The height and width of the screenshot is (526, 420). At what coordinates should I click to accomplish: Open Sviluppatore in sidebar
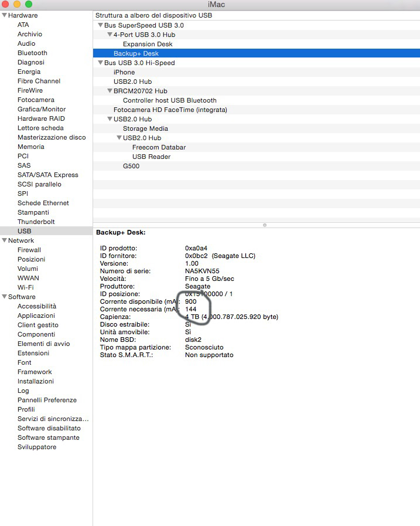pos(37,447)
